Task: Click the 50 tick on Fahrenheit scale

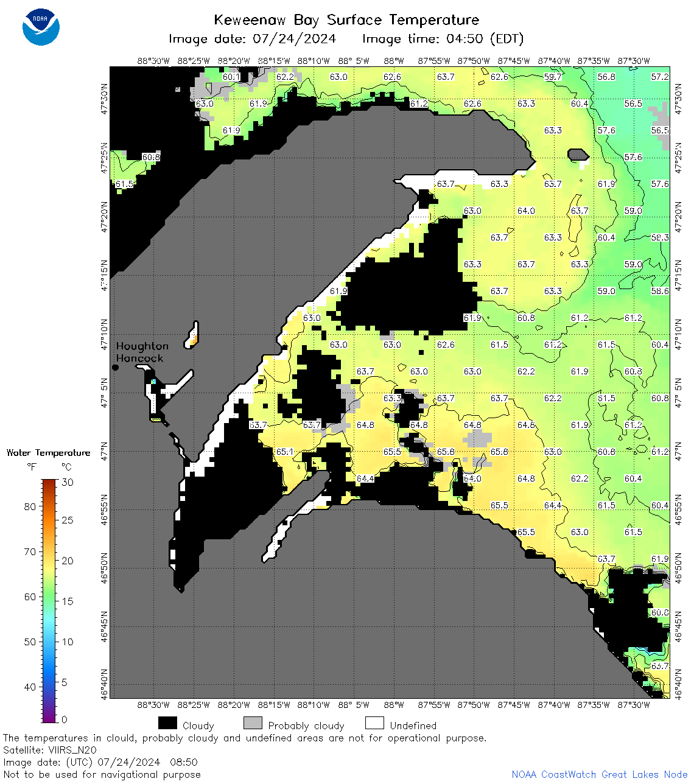Action: click(x=30, y=642)
